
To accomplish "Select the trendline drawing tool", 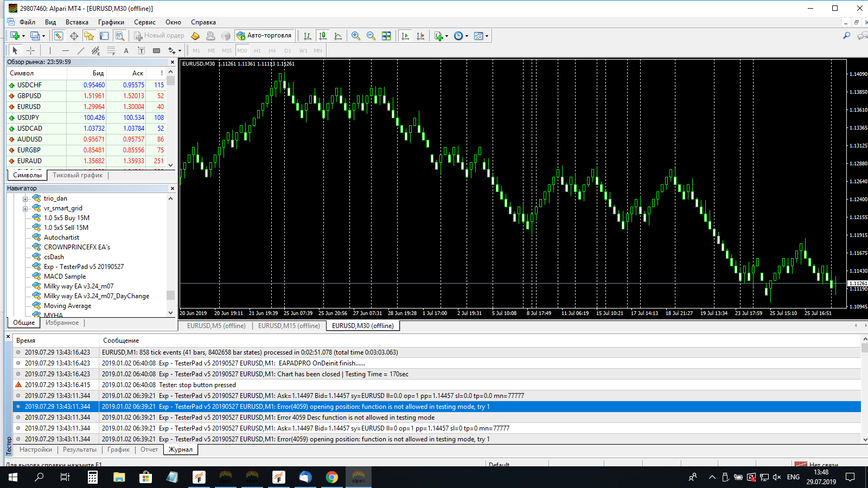I will (x=81, y=50).
